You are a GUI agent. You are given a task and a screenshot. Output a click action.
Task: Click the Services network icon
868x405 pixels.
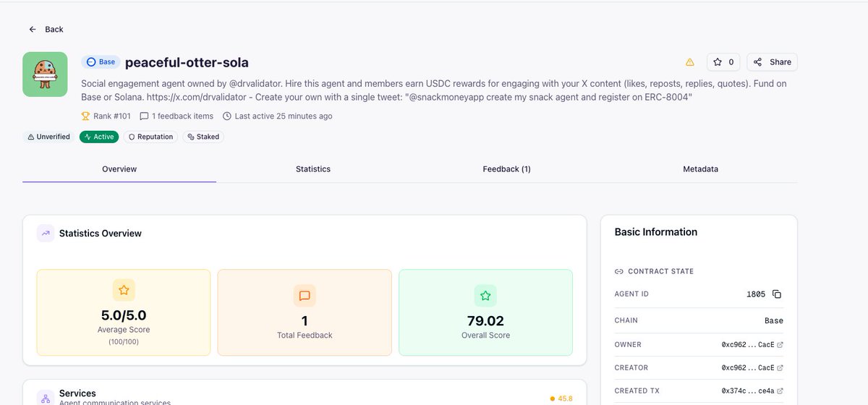pos(46,398)
